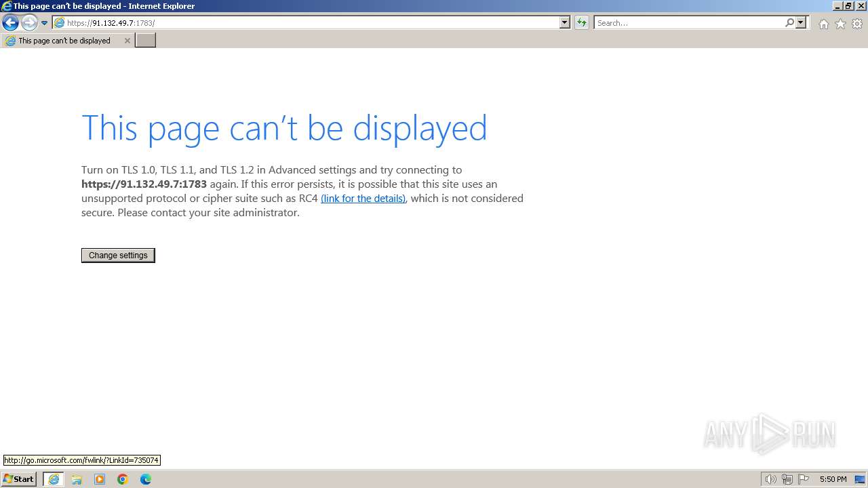Open the Action Center flag icon
The image size is (868, 488).
[804, 479]
